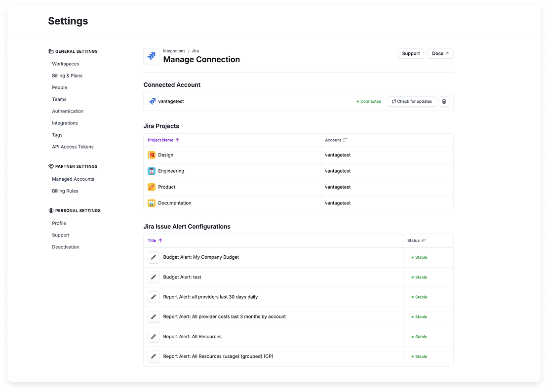Sort alert configurations by Title

(155, 240)
